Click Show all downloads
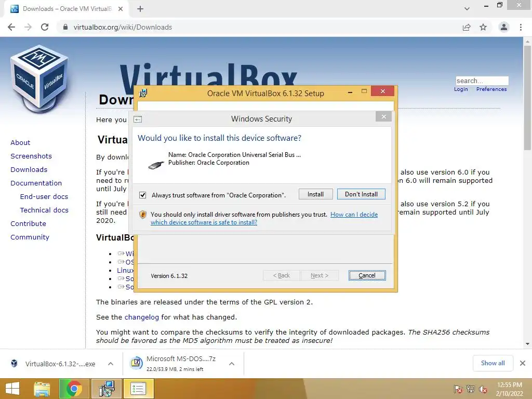Screen dimensions: 532x399 tap(493, 363)
